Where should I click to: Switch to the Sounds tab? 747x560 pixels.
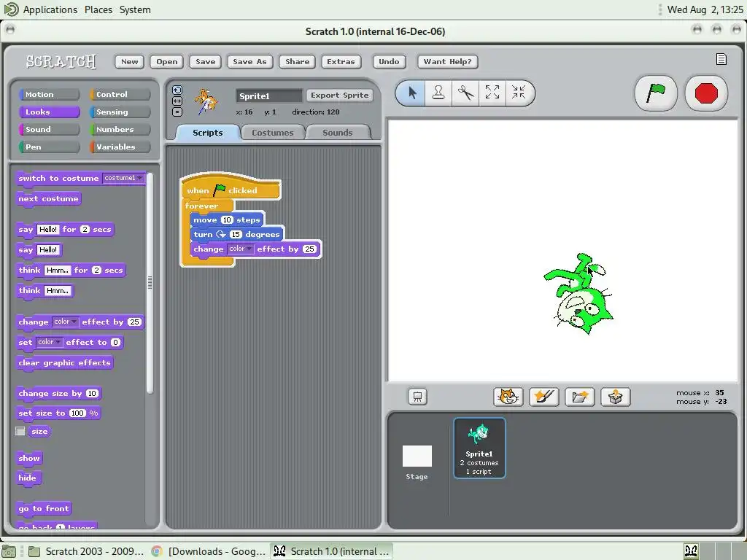tap(337, 133)
